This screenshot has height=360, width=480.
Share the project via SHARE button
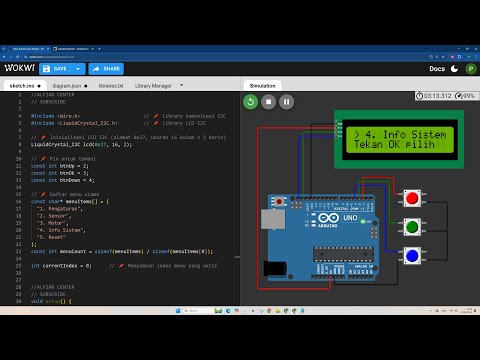[x=106, y=69]
